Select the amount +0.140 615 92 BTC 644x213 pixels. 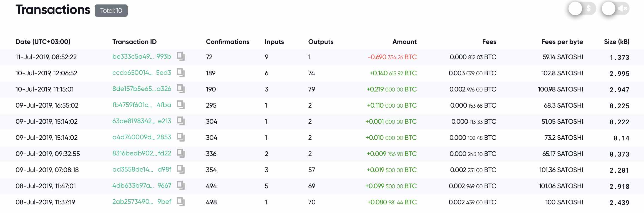(393, 73)
